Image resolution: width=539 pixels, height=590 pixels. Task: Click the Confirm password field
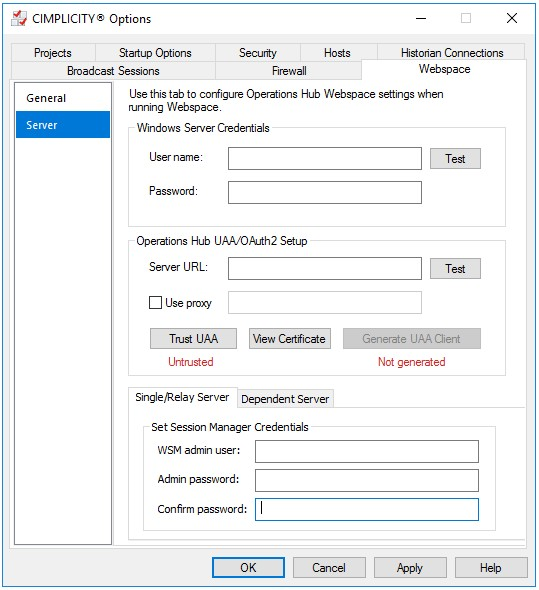pyautogui.click(x=367, y=509)
